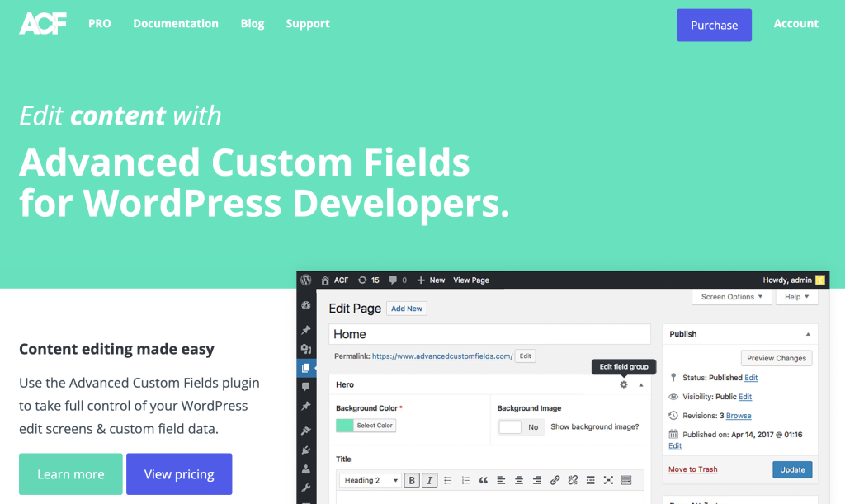
Task: Click the Preview Changes button
Action: [776, 358]
